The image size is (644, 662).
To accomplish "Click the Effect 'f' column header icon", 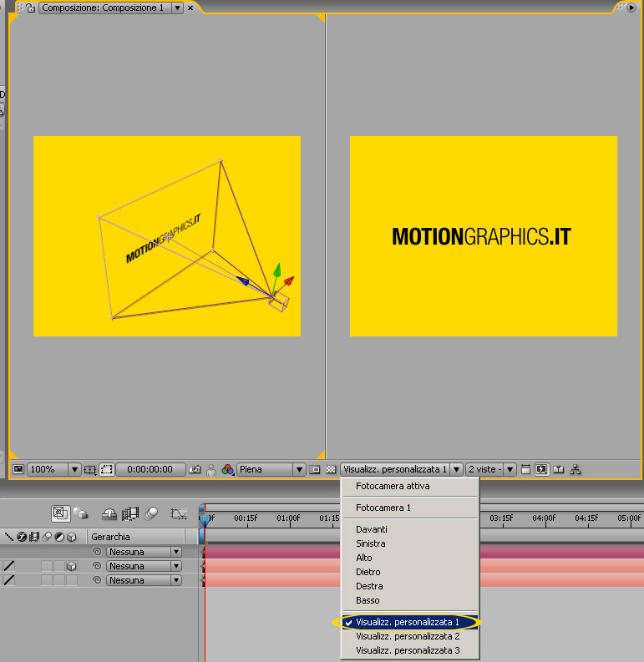I will pyautogui.click(x=21, y=537).
